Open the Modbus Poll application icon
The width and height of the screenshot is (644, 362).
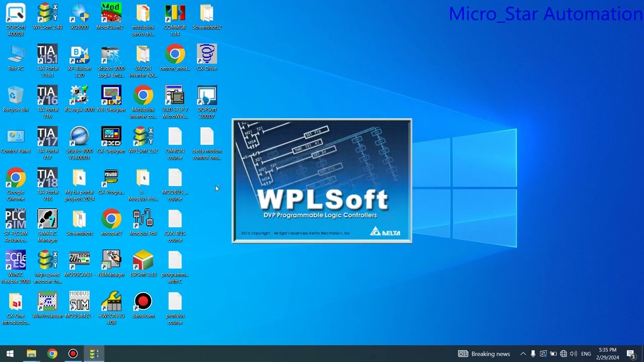click(x=143, y=222)
